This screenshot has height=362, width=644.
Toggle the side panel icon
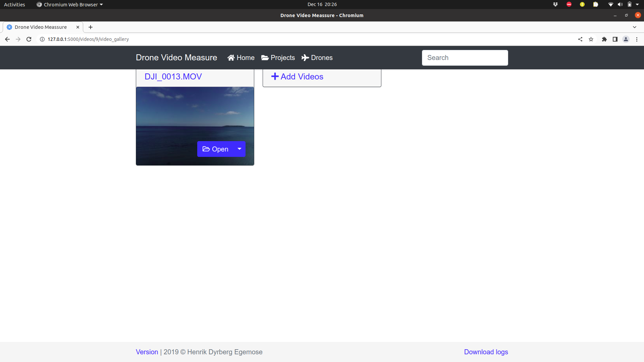click(x=615, y=39)
